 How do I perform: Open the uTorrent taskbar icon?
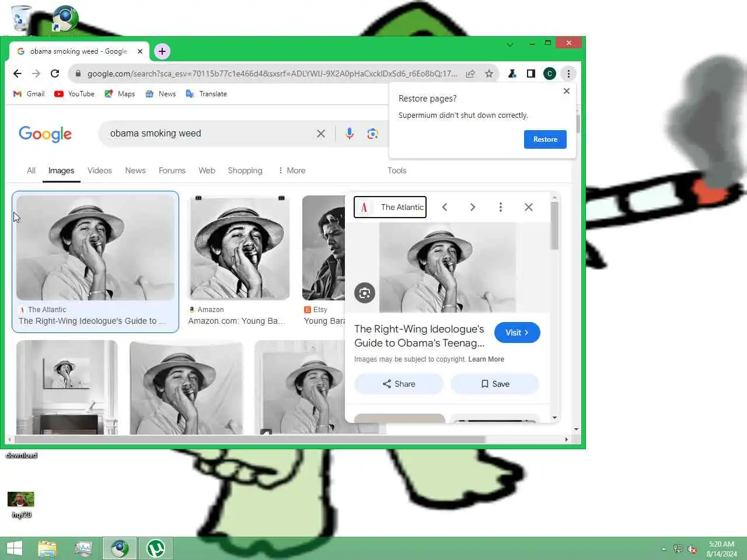point(155,548)
